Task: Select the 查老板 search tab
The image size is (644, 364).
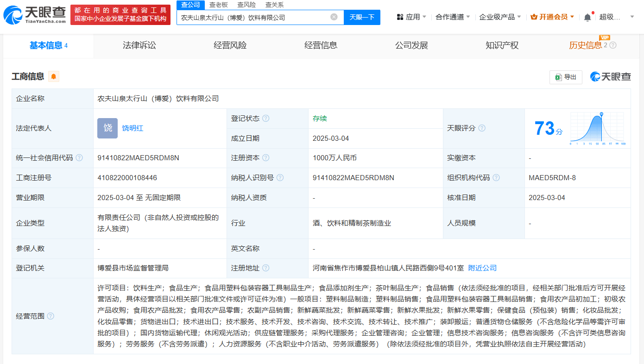Action: click(x=218, y=5)
